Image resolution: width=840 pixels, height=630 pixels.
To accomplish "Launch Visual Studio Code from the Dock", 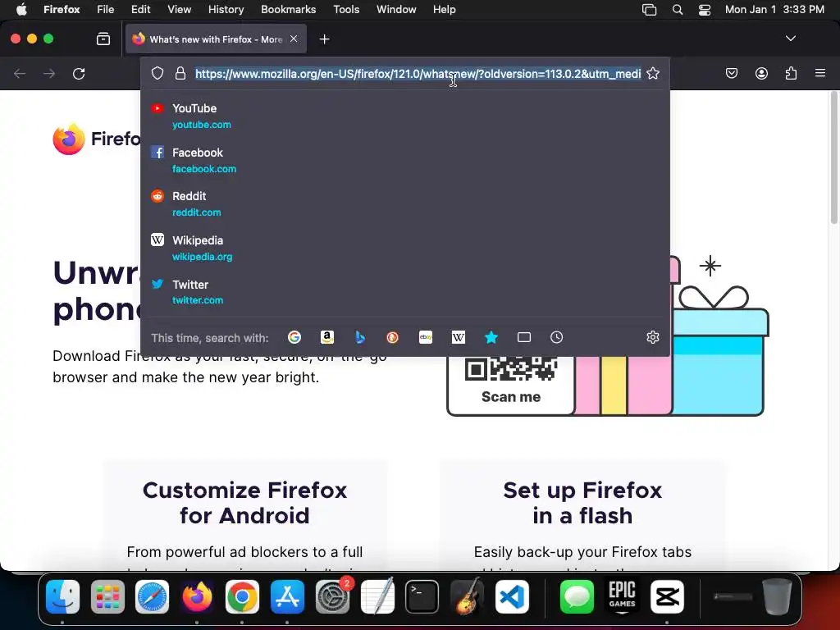I will [x=512, y=596].
